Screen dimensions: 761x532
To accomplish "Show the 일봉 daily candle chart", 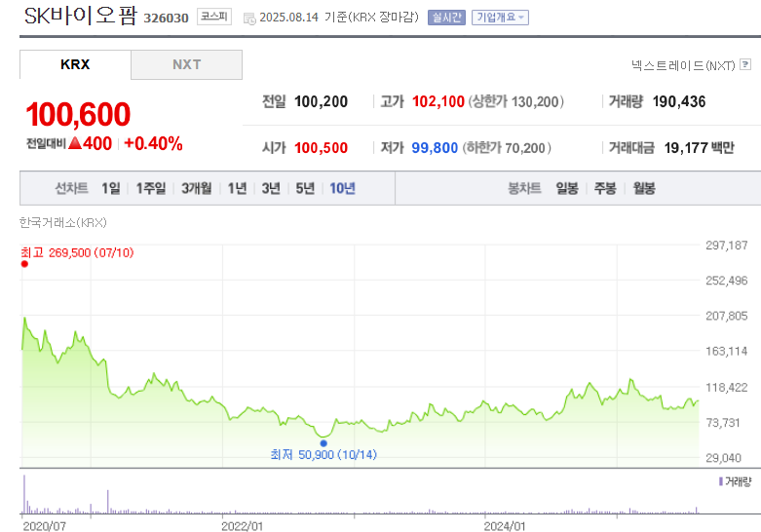I will tap(567, 188).
